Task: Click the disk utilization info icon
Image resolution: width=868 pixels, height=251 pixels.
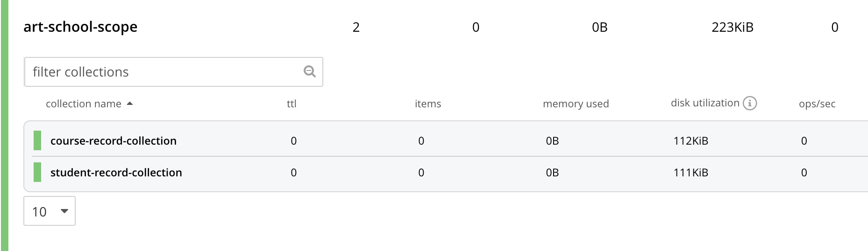Action: coord(749,103)
